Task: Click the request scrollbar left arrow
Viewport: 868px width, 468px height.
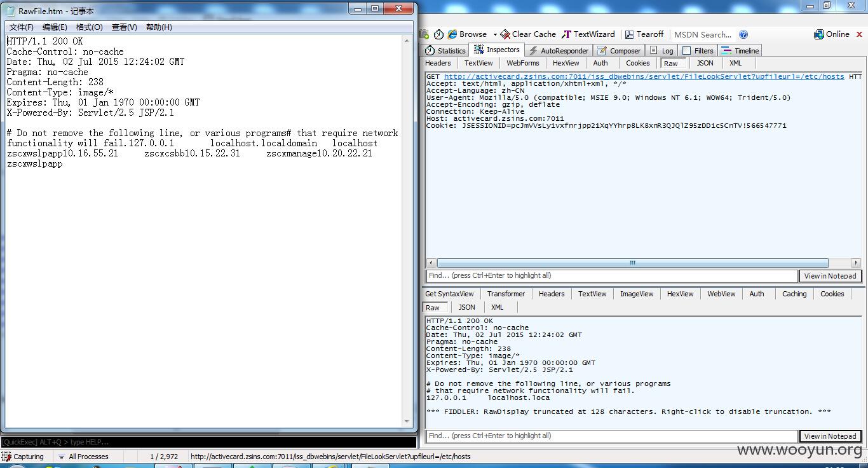Action: point(431,263)
